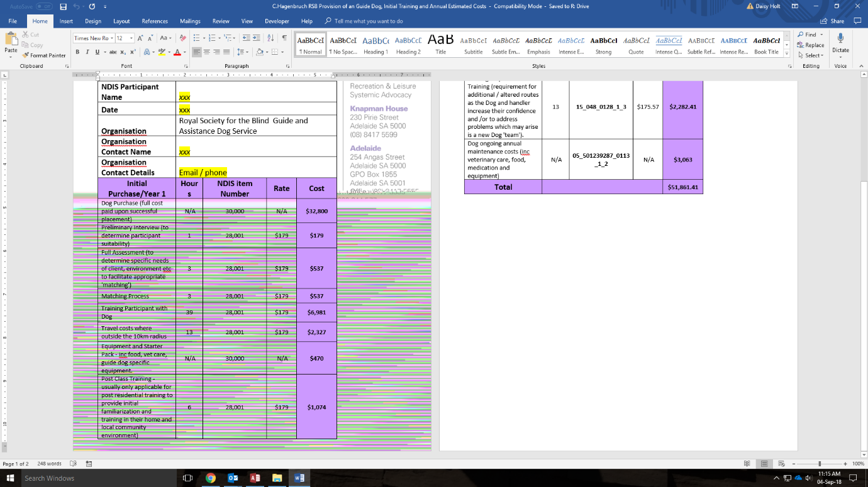
Task: Increase font size with Grow Font
Action: [141, 38]
